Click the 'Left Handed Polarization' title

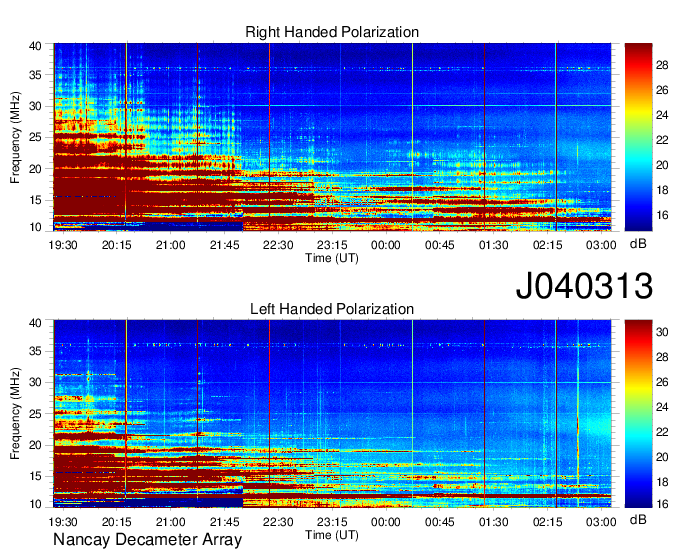point(332,309)
